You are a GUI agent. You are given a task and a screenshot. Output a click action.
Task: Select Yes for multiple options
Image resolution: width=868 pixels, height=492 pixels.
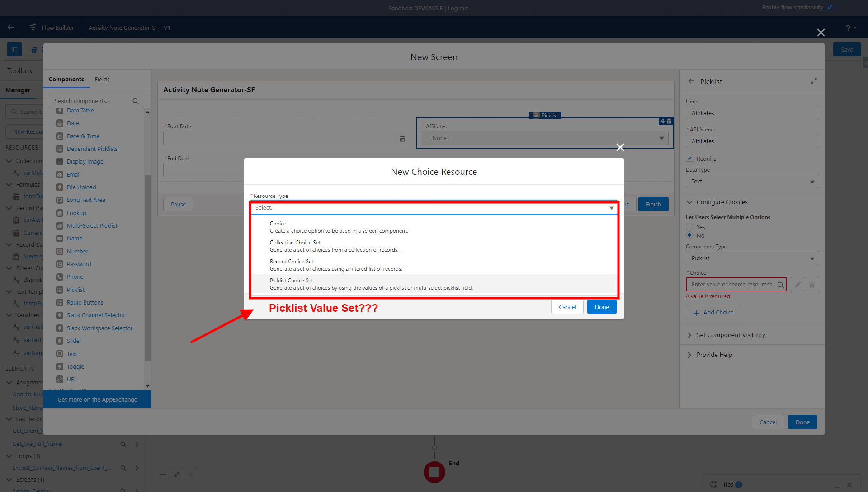(689, 226)
